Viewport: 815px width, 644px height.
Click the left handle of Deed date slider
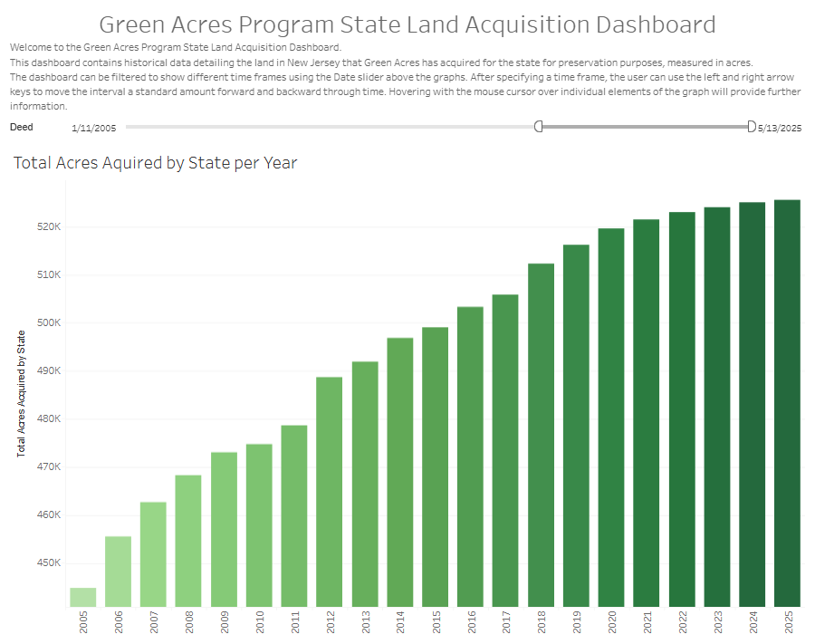pos(539,126)
